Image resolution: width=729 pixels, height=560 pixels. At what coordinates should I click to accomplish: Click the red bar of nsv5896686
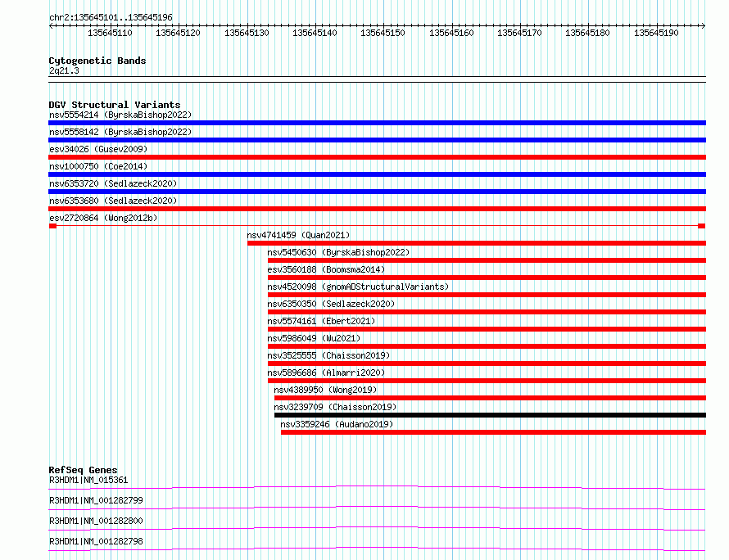click(x=487, y=381)
